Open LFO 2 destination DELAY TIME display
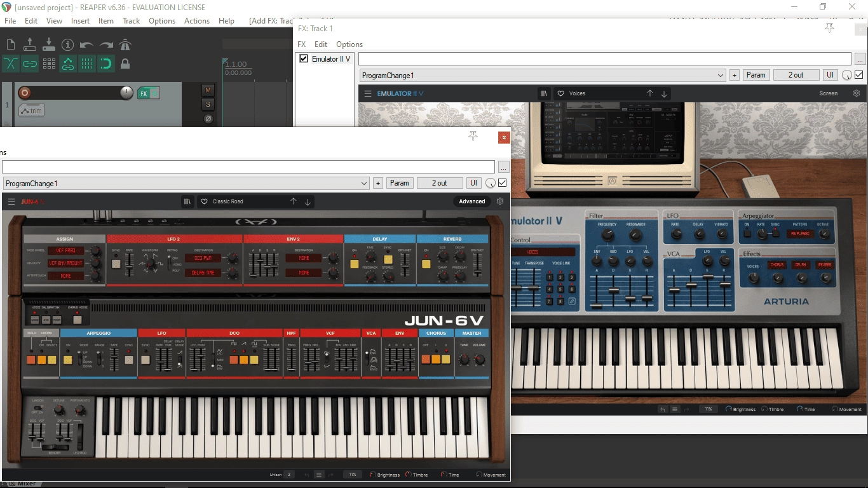Screen dimensions: 868x488 [x=203, y=273]
